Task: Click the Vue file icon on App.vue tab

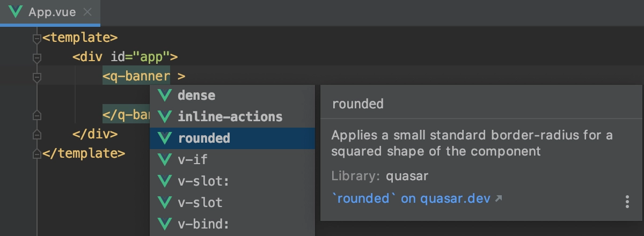Action: (16, 12)
